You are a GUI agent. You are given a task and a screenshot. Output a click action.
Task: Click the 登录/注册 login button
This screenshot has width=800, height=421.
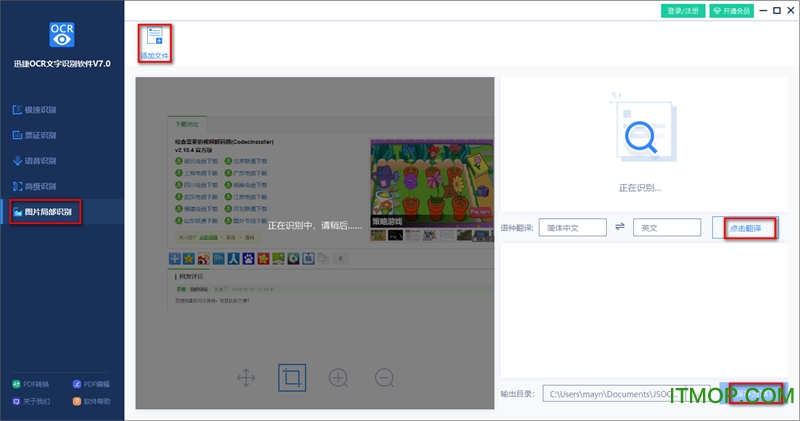[x=682, y=11]
